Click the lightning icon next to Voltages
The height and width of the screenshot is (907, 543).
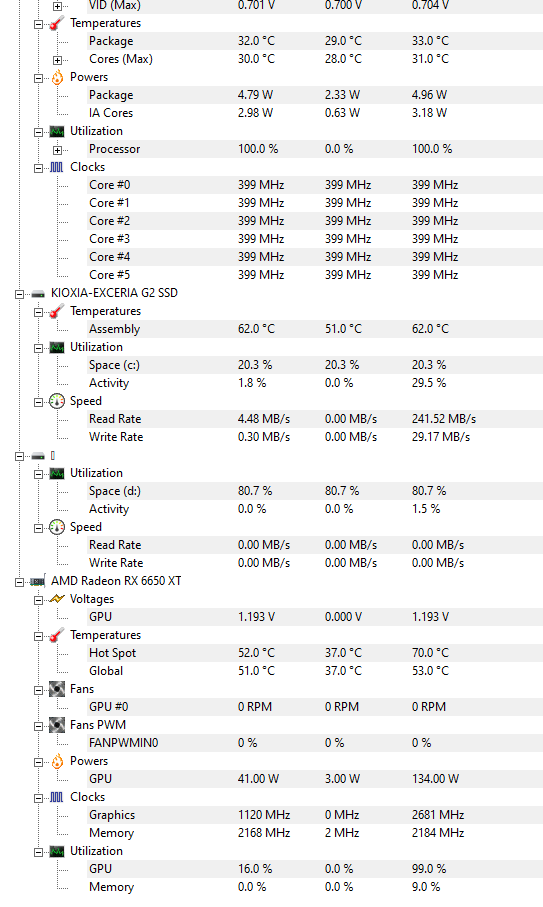click(57, 599)
